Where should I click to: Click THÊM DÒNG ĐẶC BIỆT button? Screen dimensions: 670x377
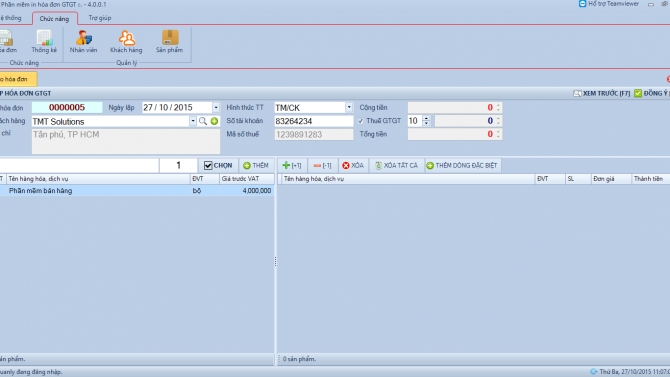[x=462, y=165]
